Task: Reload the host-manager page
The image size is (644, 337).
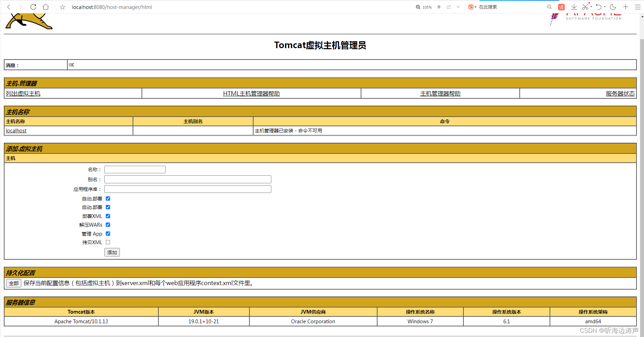Action: coord(33,7)
